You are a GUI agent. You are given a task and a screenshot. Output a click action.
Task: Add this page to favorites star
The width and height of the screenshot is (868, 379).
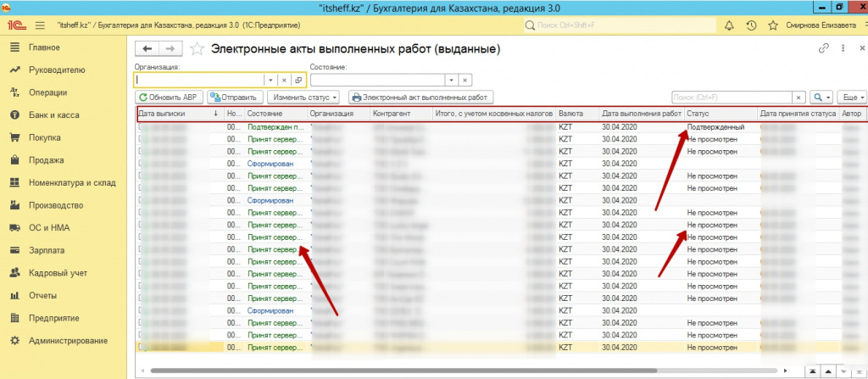click(x=197, y=49)
